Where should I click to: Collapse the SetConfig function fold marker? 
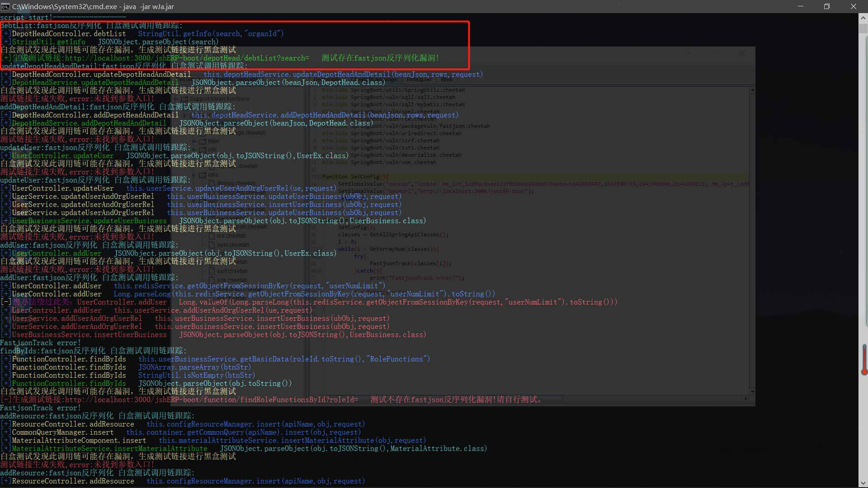(x=319, y=177)
